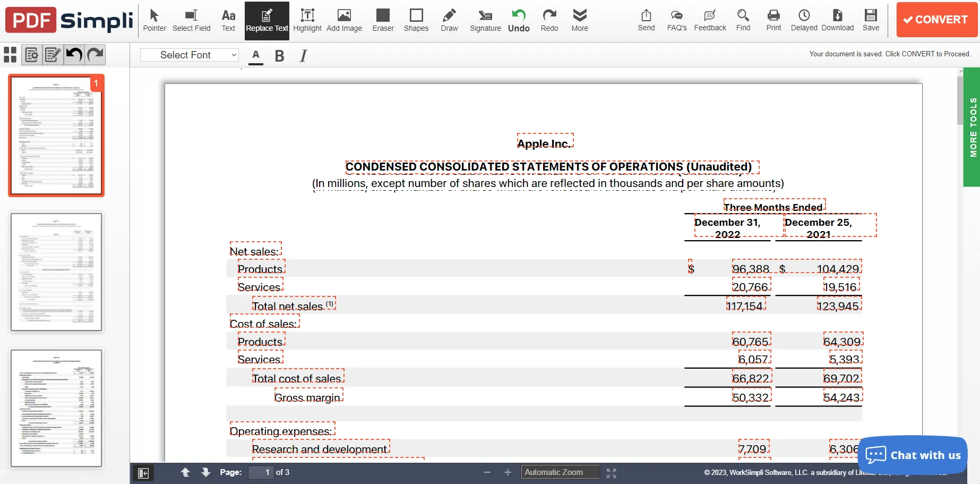Click the Find magnifier icon
The image size is (980, 484).
click(743, 20)
